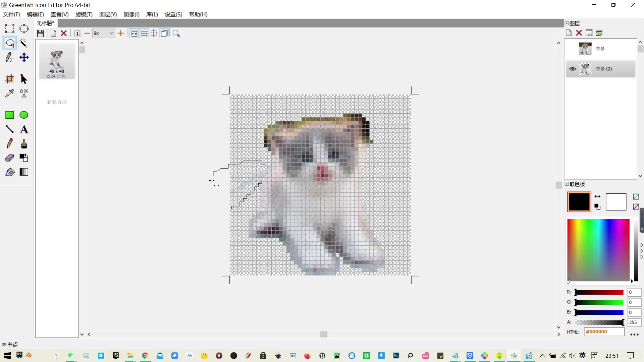Collapse the 取色板 panel expander
Screen dimensions: 644x362
[x=567, y=184]
